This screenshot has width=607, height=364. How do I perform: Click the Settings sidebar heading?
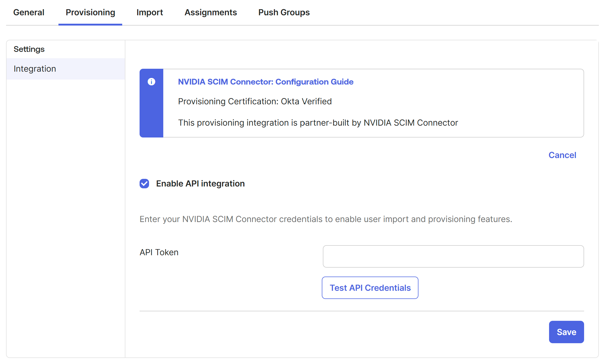[x=29, y=49]
